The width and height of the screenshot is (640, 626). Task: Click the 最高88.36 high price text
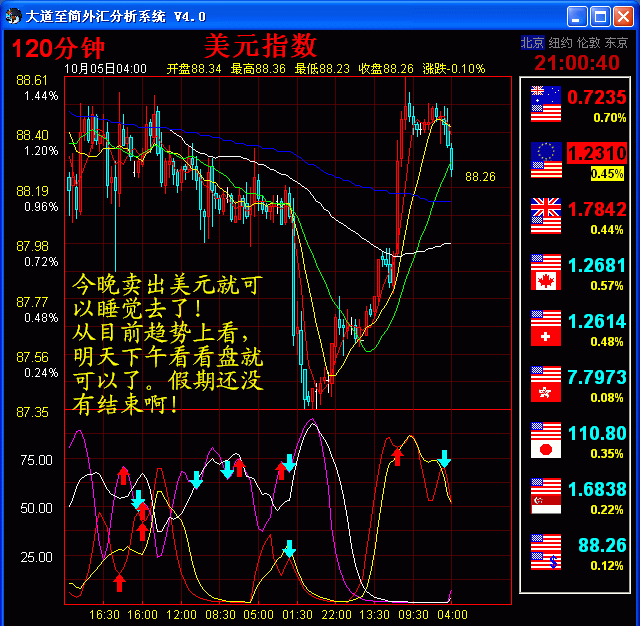click(x=258, y=69)
